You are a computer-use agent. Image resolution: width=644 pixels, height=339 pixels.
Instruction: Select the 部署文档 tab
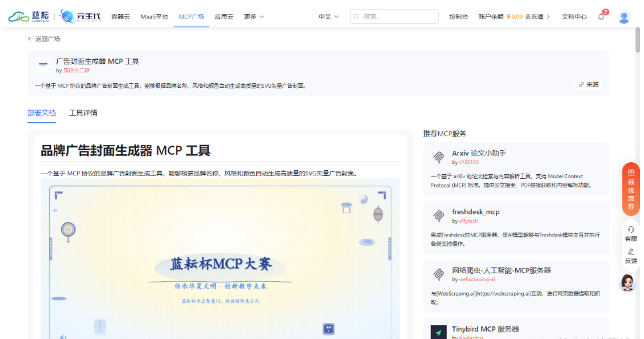coord(41,113)
